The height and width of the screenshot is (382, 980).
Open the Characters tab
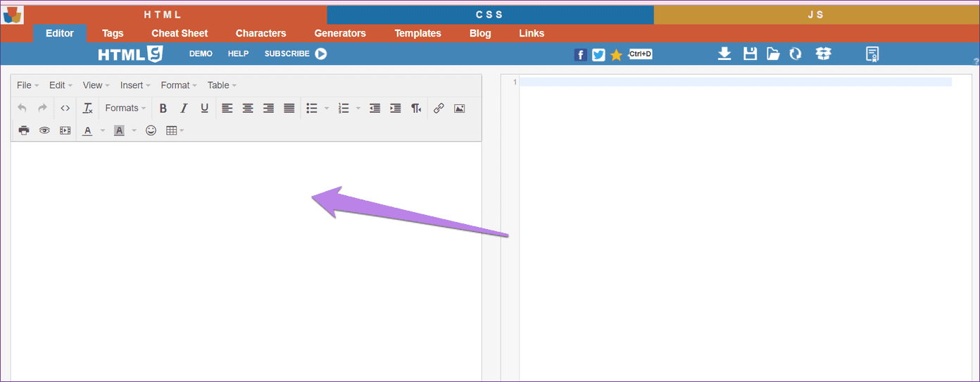[261, 33]
